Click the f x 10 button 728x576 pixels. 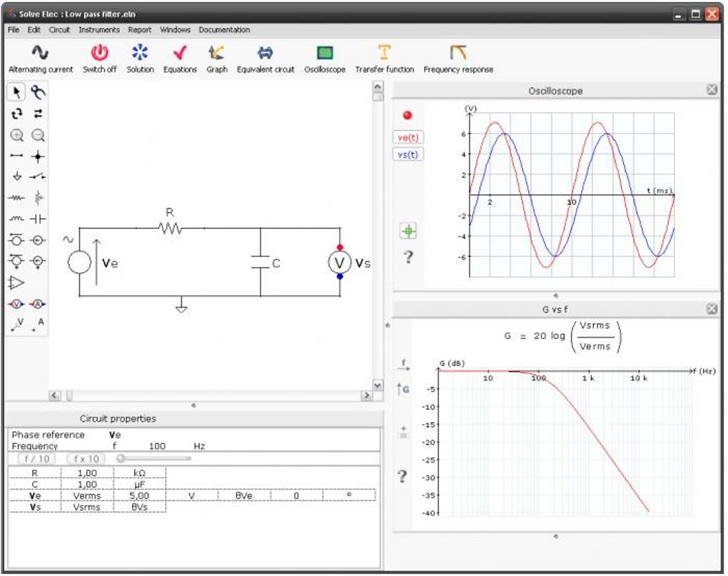click(86, 458)
